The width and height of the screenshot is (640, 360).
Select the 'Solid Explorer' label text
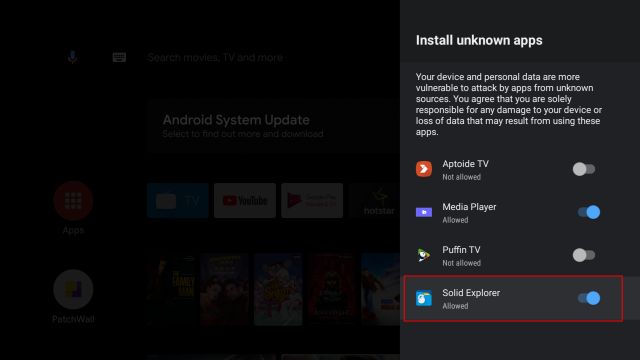tap(471, 293)
